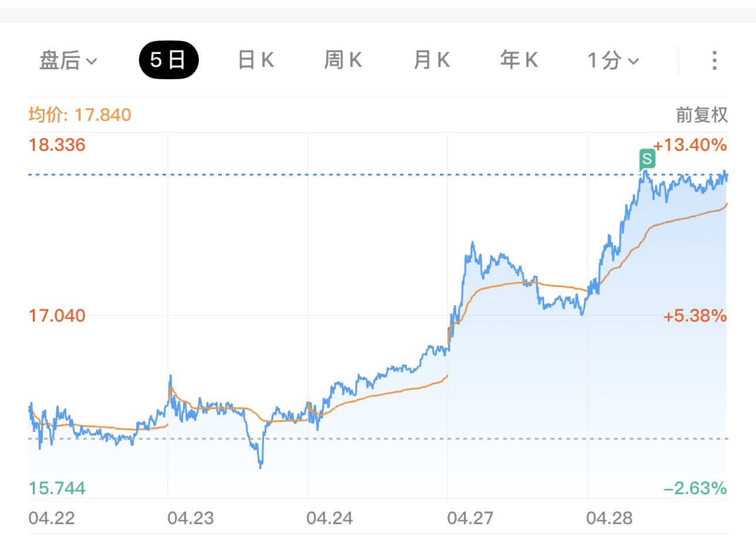Select the 04.27 date marker

click(x=470, y=518)
